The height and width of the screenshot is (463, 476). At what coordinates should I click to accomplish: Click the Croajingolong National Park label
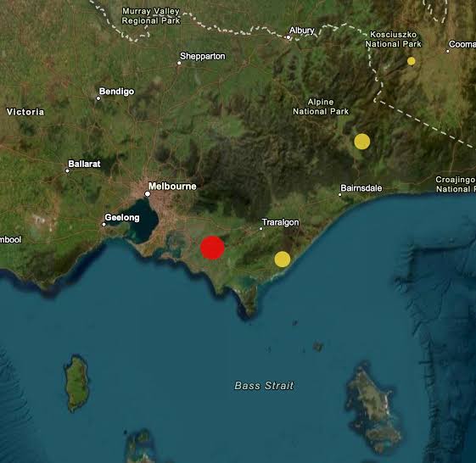pyautogui.click(x=456, y=184)
